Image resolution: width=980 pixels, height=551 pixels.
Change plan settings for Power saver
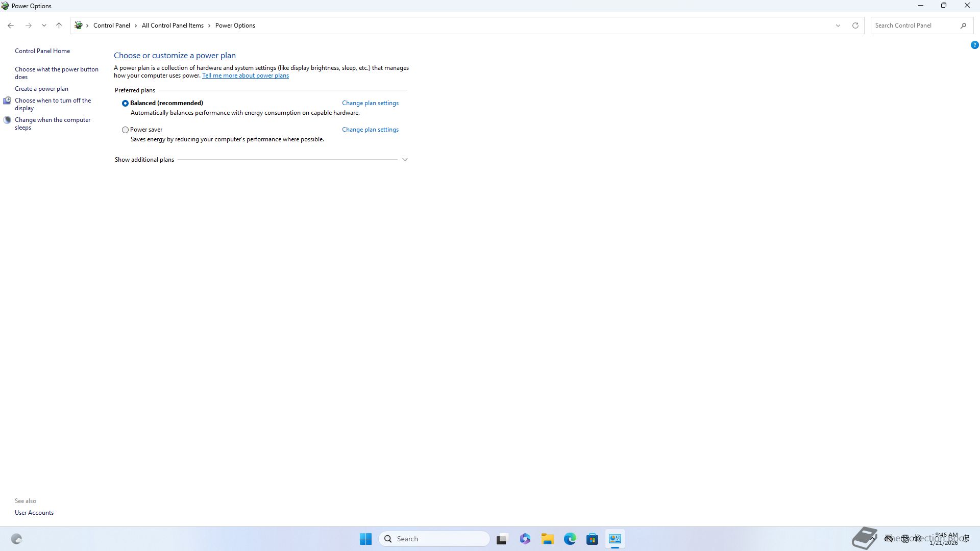pyautogui.click(x=370, y=130)
